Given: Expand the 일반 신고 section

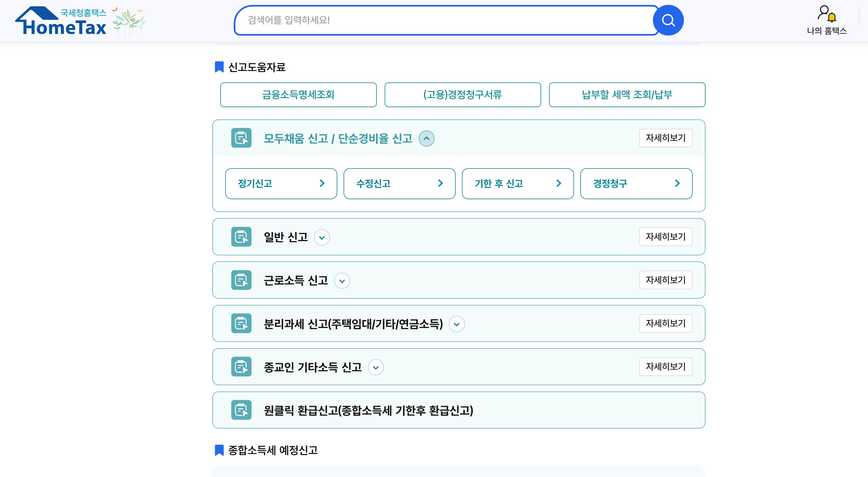Looking at the screenshot, I should coord(322,238).
